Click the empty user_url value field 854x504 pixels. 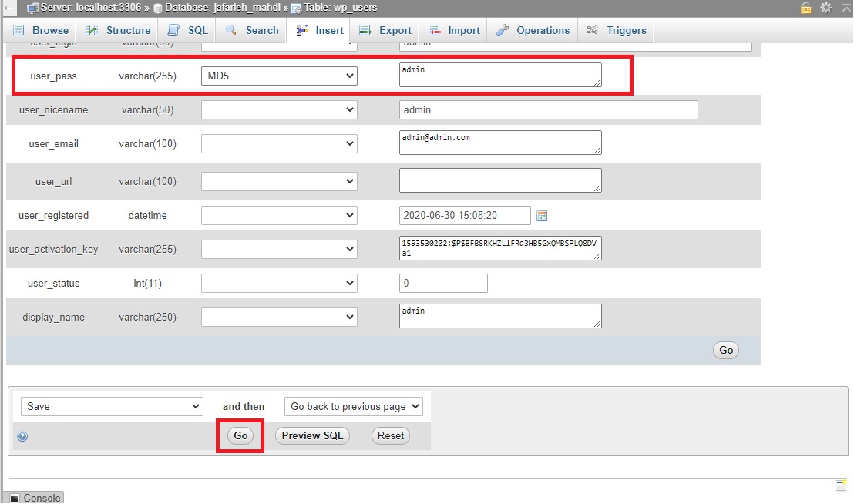[500, 180]
